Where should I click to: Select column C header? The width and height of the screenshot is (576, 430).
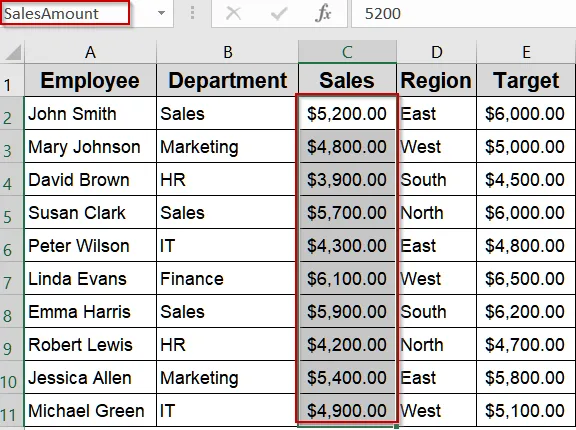348,52
